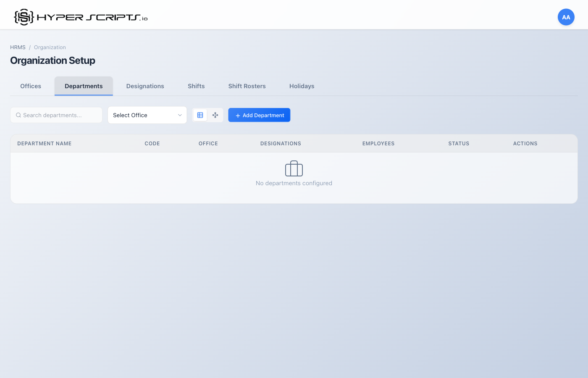The width and height of the screenshot is (588, 378).
Task: Click the plus icon on Add Department
Action: tap(238, 115)
